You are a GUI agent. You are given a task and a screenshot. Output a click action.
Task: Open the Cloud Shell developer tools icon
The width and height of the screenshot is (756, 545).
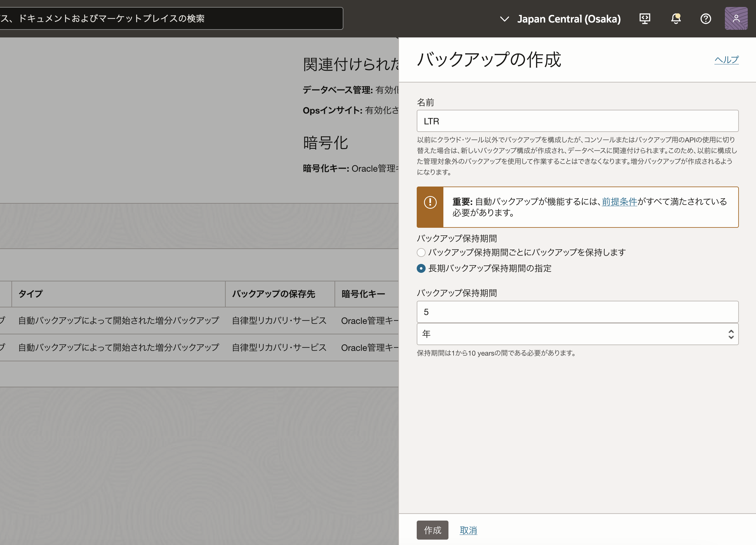point(645,19)
